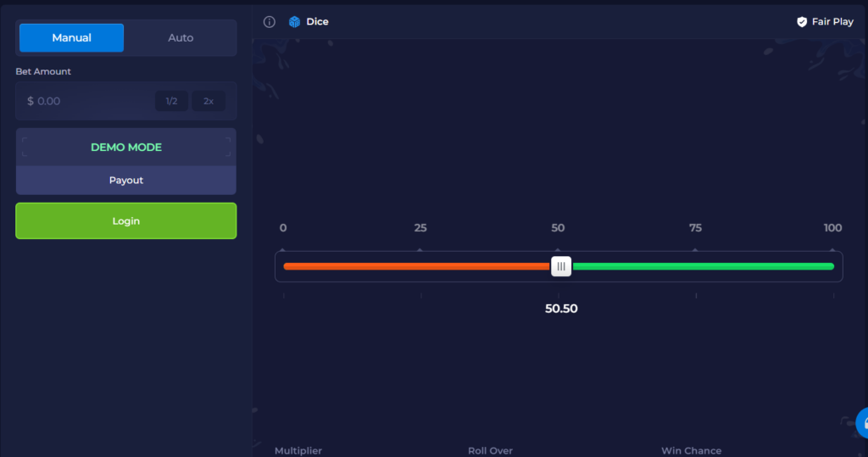Click the info circle icon beside Dice
The width and height of the screenshot is (868, 457).
270,22
